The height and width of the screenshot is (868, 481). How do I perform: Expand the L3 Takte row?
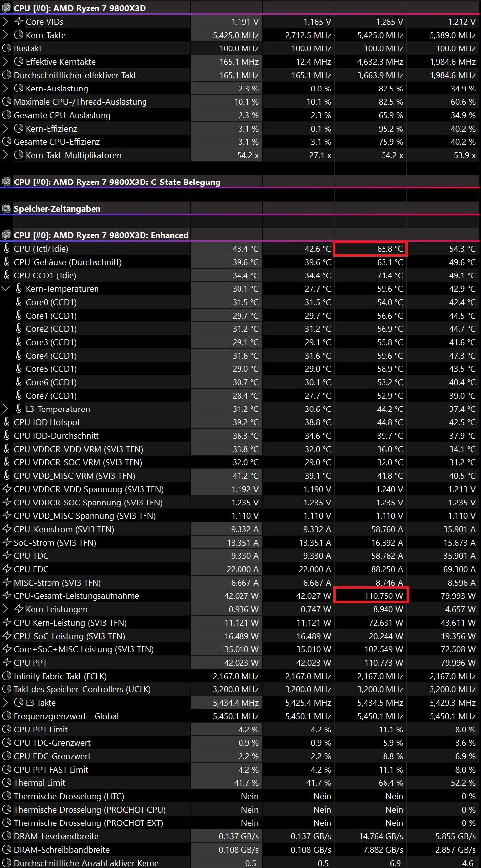[5, 703]
